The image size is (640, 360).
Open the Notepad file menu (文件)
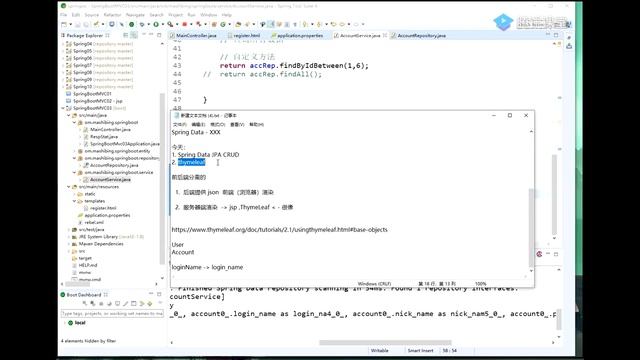180,124
